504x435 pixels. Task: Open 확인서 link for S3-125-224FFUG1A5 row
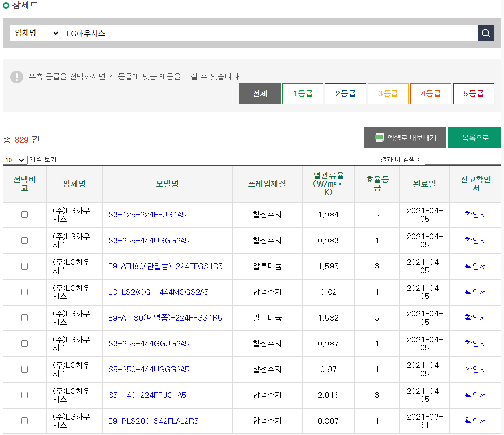click(x=475, y=214)
